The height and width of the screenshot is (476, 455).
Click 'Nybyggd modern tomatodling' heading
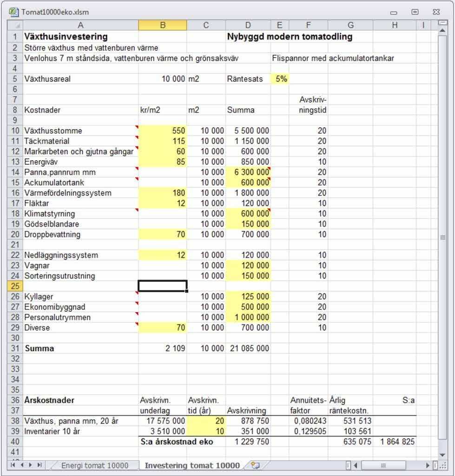point(290,37)
